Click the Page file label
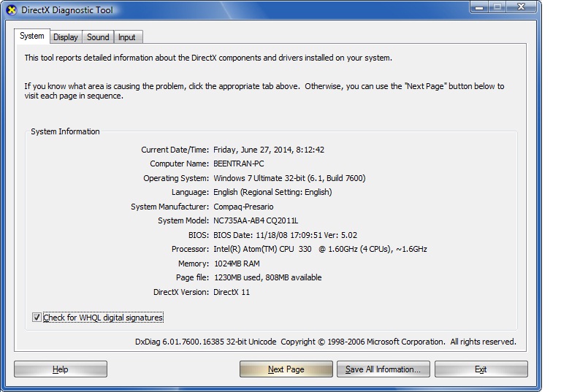Screen dimensions: 561x392 (x=193, y=277)
